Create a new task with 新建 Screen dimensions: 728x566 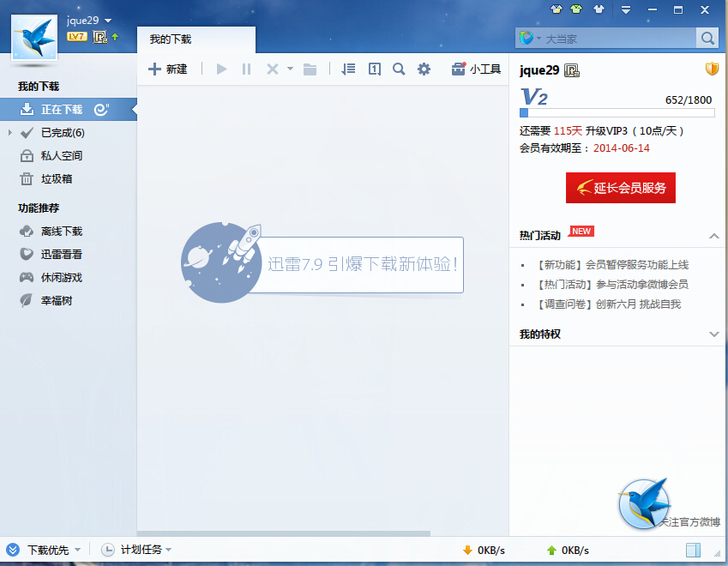click(167, 69)
